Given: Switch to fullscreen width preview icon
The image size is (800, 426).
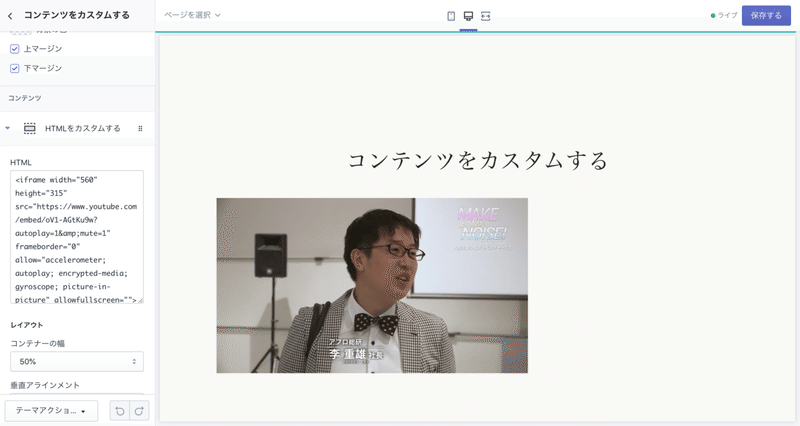Looking at the screenshot, I should [x=486, y=16].
